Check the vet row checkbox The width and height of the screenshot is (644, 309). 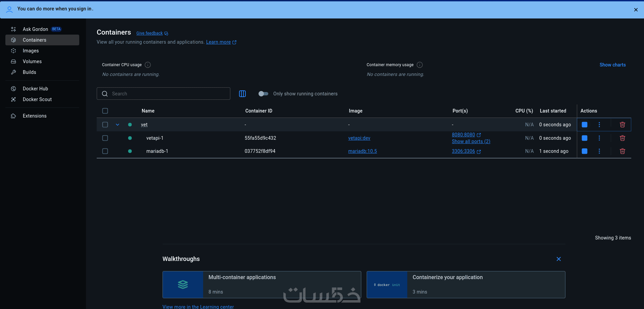pyautogui.click(x=105, y=125)
